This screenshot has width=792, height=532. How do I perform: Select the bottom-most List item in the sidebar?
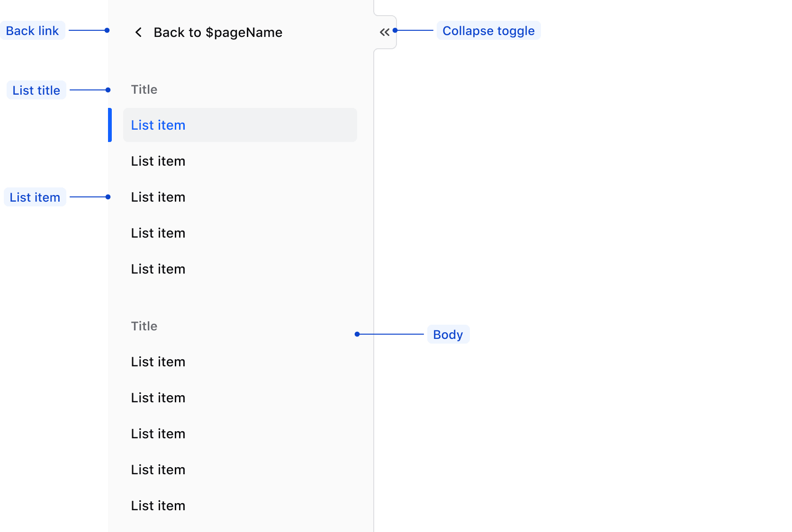[x=240, y=505]
